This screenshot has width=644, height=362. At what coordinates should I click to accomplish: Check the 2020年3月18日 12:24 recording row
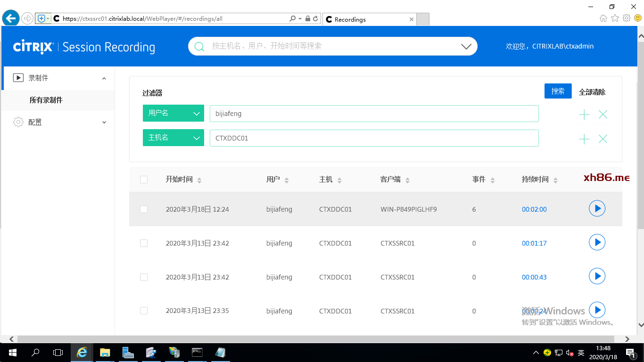point(144,209)
